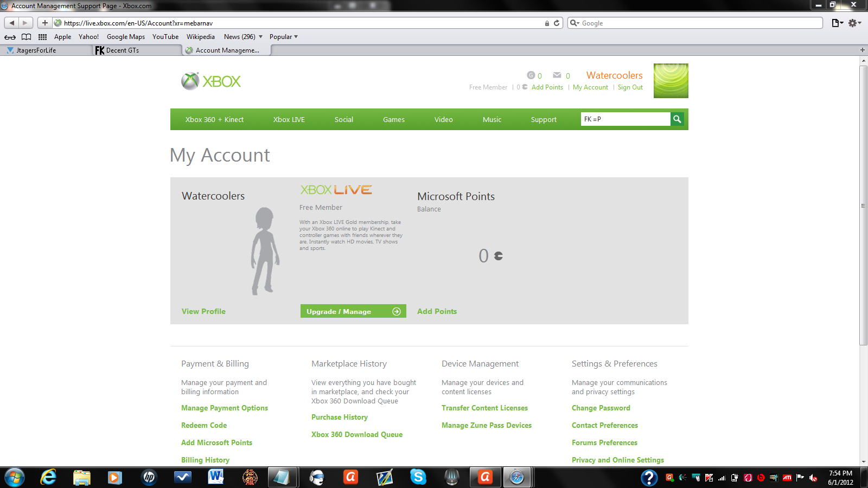This screenshot has height=488, width=868.
Task: Open Windows Media Player from the taskbar
Action: [114, 478]
